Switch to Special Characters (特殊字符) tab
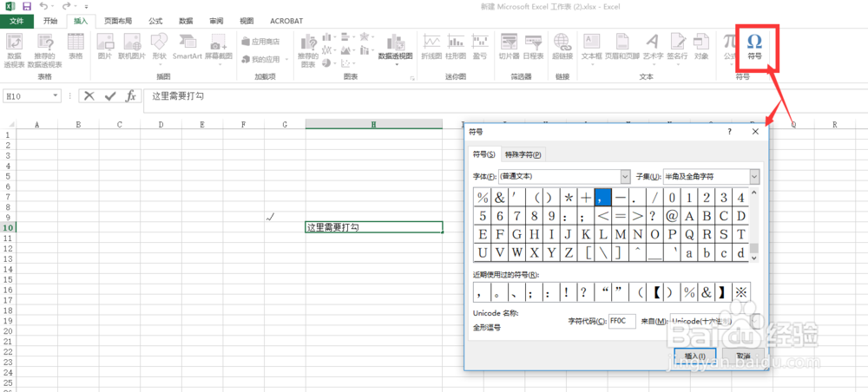The width and height of the screenshot is (868, 392). click(523, 155)
